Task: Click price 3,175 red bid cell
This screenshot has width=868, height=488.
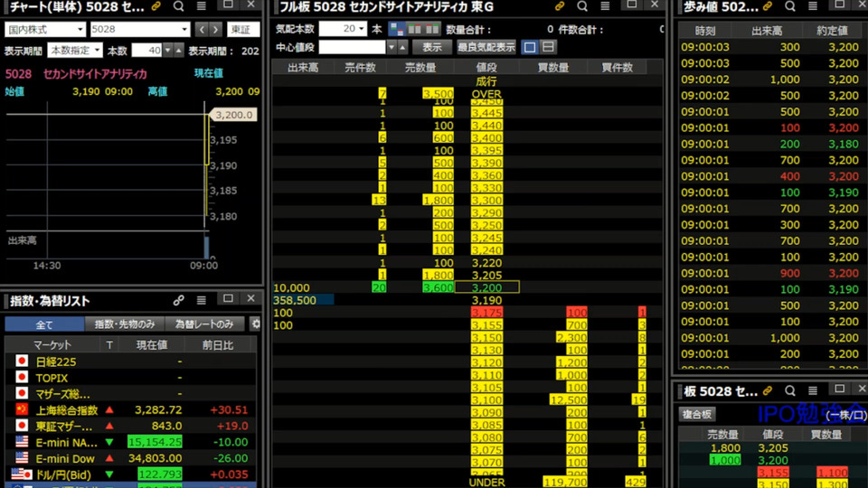Action: click(x=486, y=313)
